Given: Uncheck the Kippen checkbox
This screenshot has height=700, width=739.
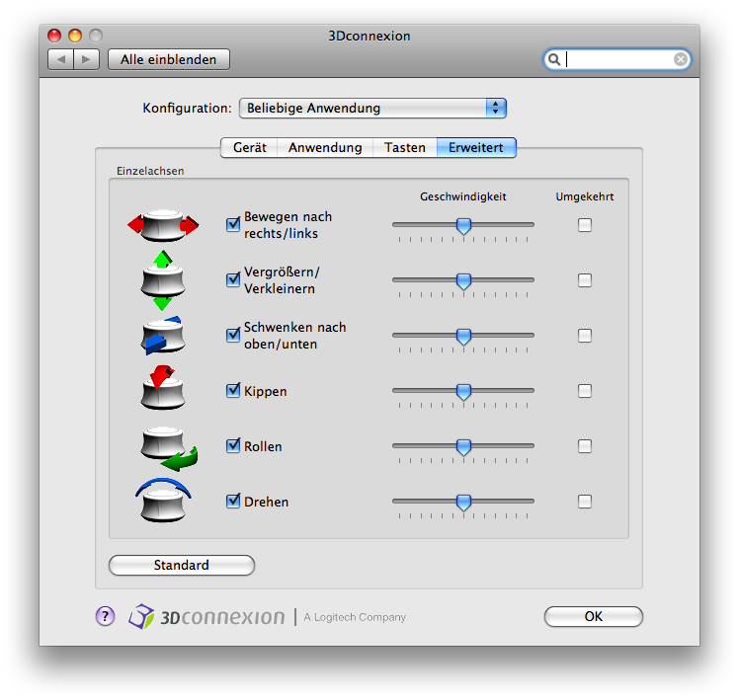Looking at the screenshot, I should 233,390.
